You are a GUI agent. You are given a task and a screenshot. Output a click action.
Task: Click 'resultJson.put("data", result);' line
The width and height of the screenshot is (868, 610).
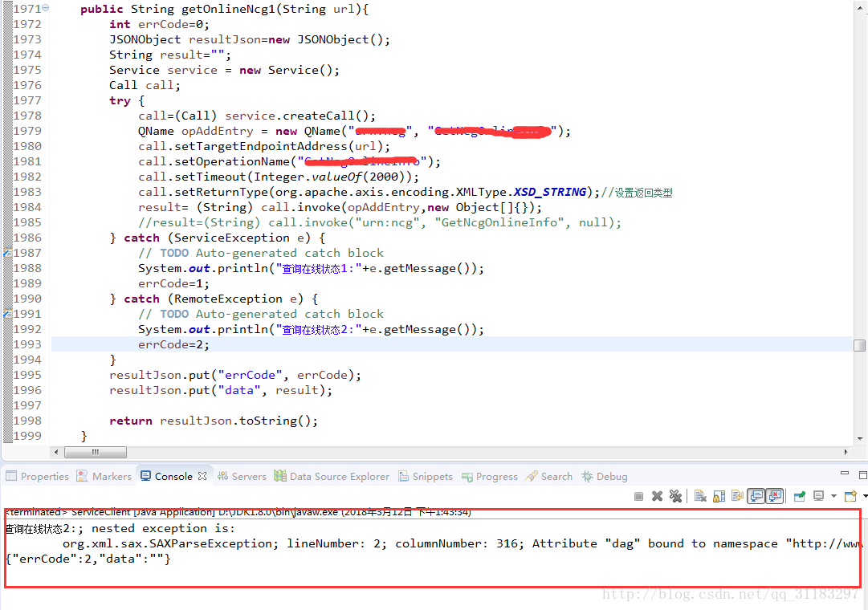point(221,390)
